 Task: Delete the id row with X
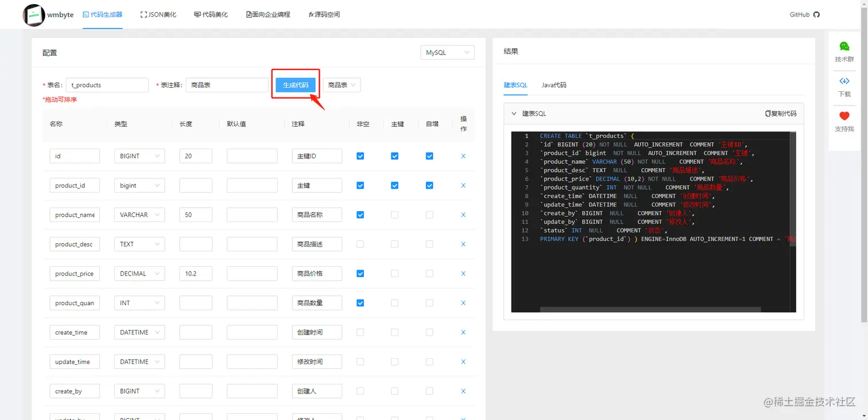(x=463, y=156)
